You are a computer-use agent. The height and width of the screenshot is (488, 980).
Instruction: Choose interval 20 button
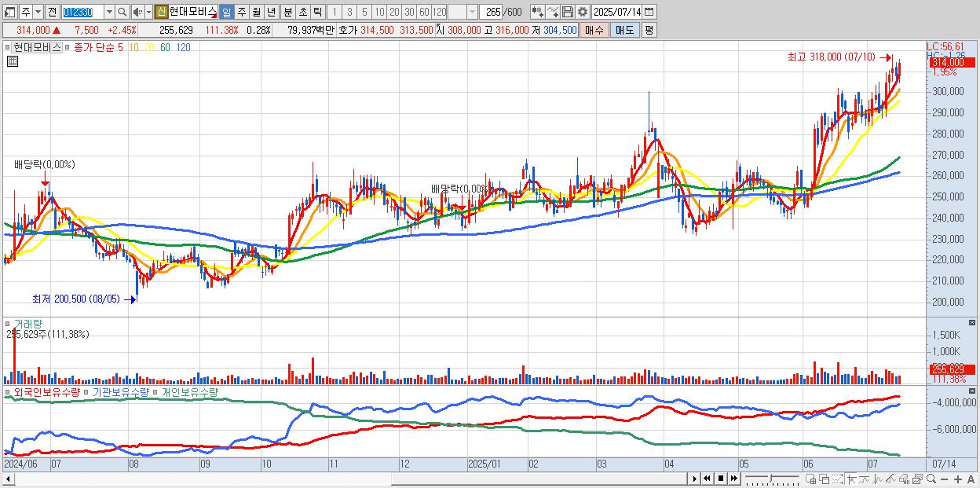point(394,12)
